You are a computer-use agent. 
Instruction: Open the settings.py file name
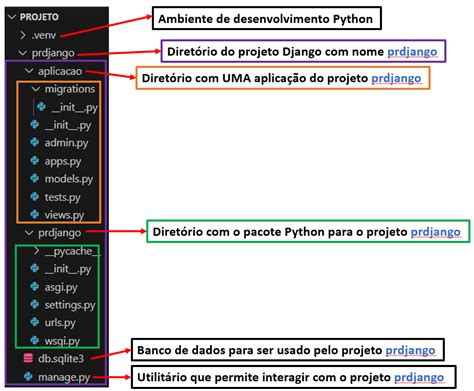[x=70, y=305]
